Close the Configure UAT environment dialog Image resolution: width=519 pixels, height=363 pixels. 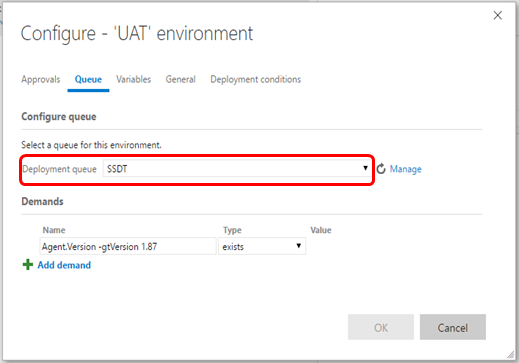(498, 15)
